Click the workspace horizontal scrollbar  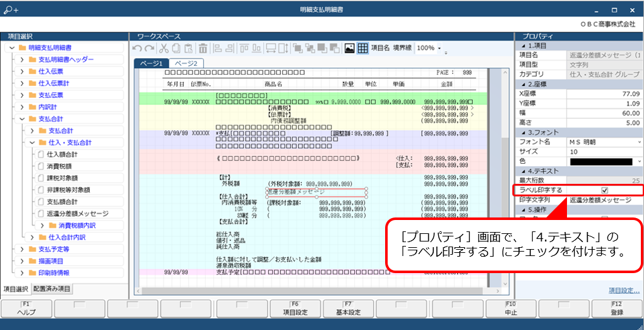(x=318, y=291)
